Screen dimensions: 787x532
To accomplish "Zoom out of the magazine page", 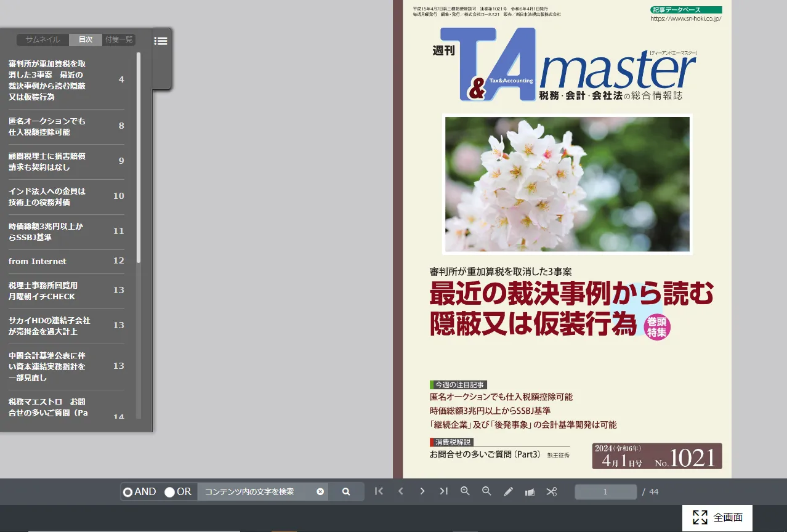I will tap(486, 491).
